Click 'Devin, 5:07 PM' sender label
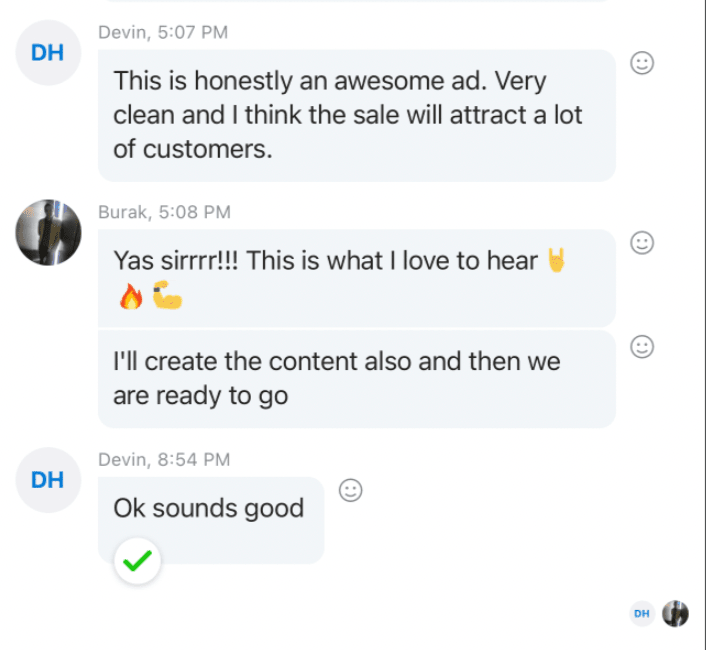 [163, 32]
